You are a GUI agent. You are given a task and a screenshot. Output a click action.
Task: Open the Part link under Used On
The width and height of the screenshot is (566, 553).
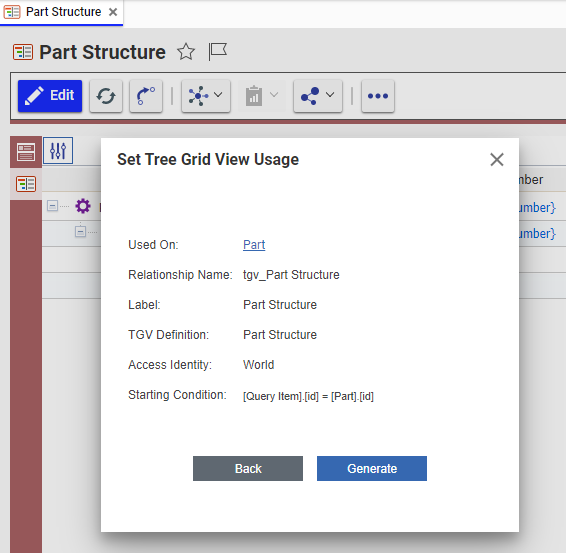coord(254,245)
